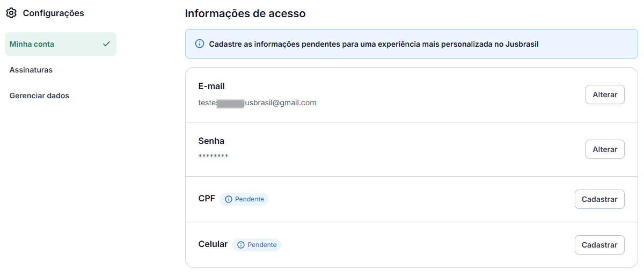
Task: Click the Configurações sidebar title text
Action: tap(53, 13)
